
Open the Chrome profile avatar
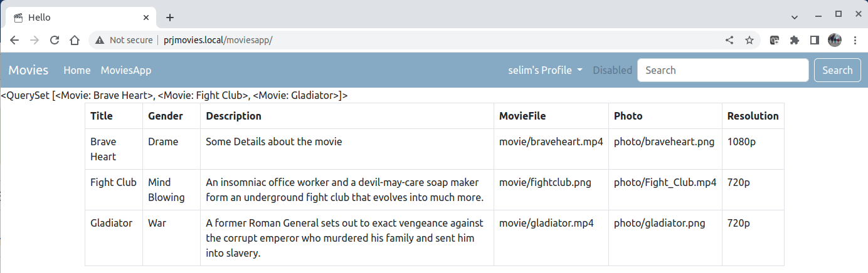coord(835,40)
